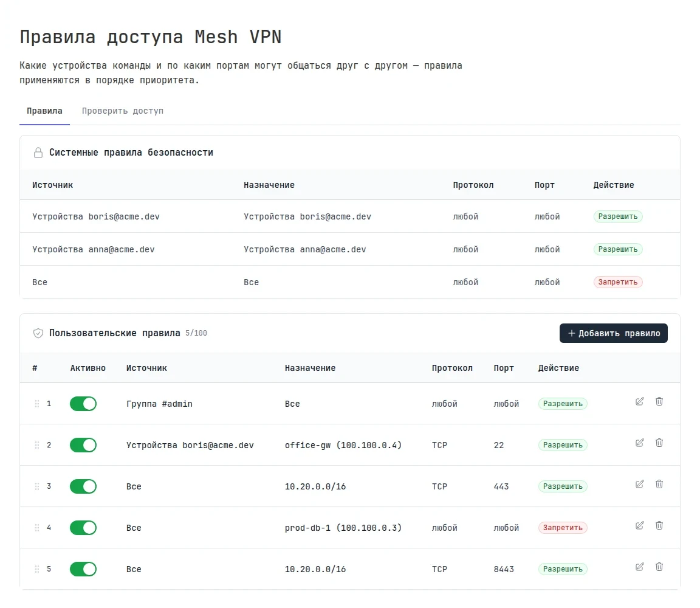Click port 8443 cell
This screenshot has height=608, width=700.
coord(504,568)
